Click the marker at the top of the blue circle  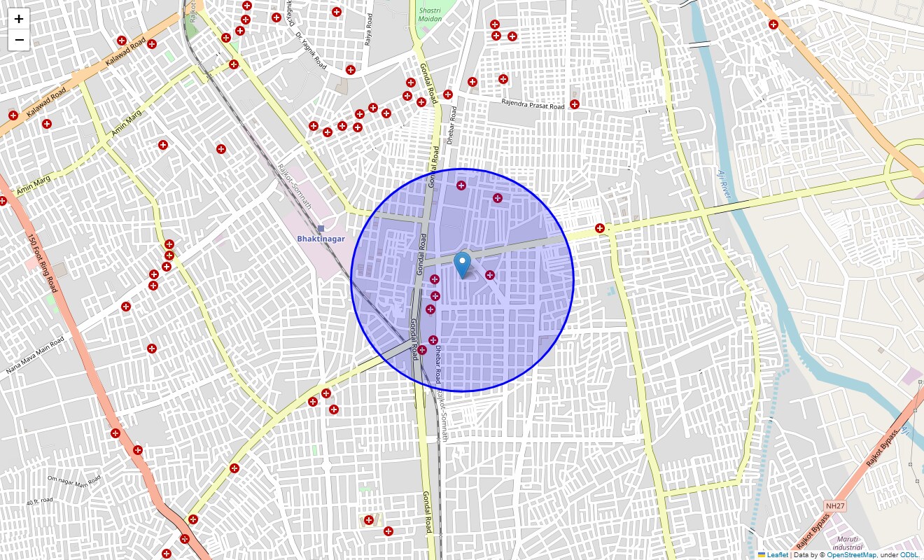(461, 186)
